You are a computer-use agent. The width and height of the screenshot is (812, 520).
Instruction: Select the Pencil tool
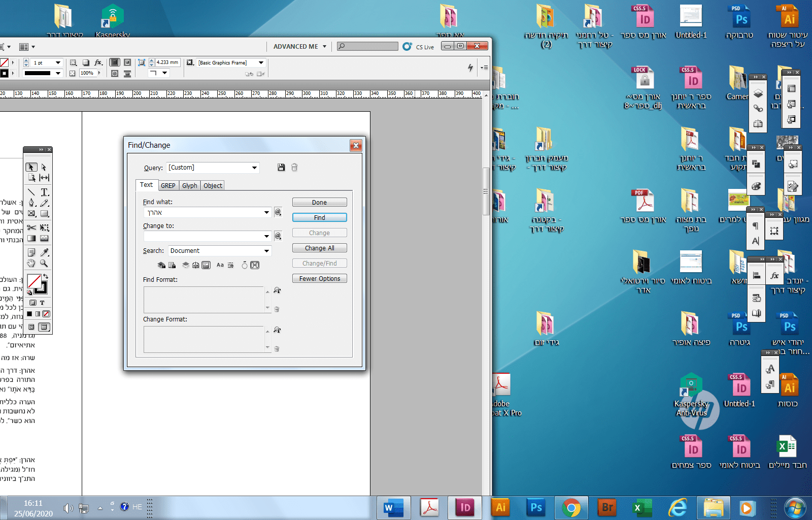(x=44, y=203)
